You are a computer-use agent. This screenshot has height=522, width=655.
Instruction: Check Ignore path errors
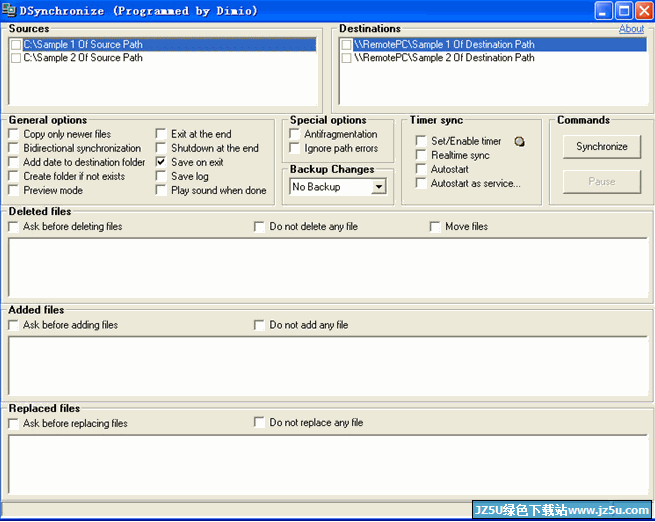click(x=294, y=148)
